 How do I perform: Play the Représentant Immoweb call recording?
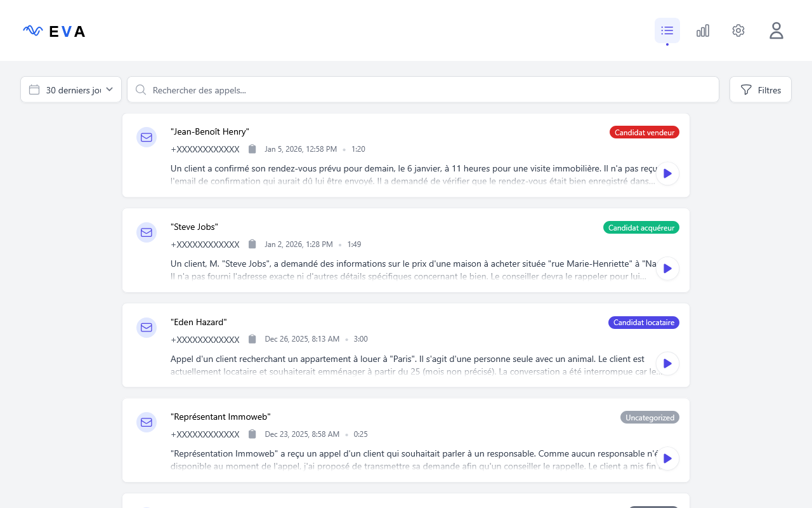[x=667, y=458]
